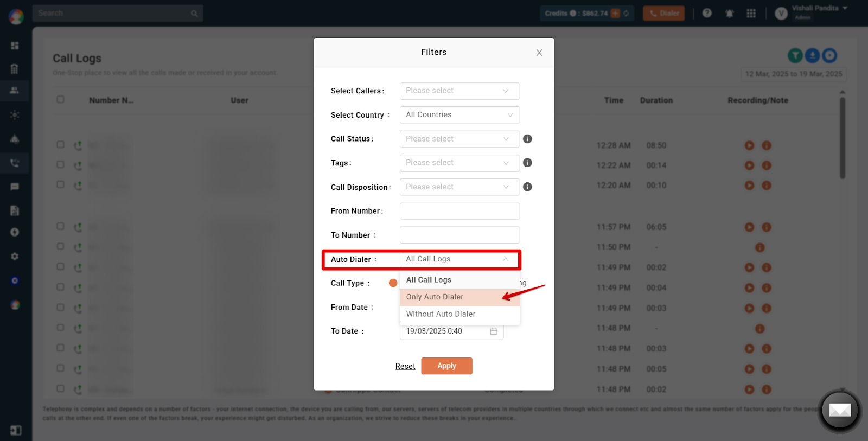Image resolution: width=868 pixels, height=441 pixels.
Task: Click the To Date field
Action: pos(451,331)
